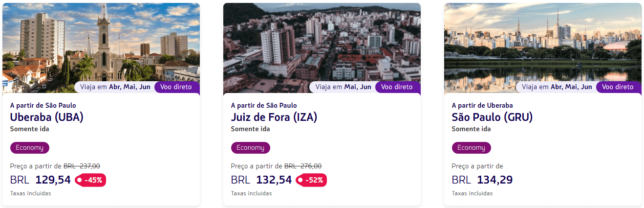Select Economy badge on Juiz de Fora card

(x=250, y=148)
